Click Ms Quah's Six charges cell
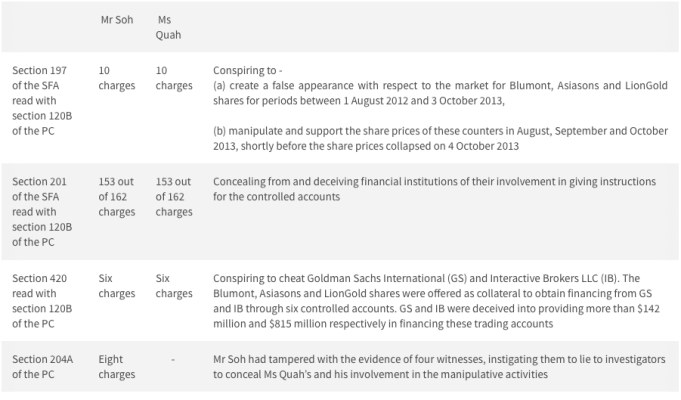The width and height of the screenshot is (681, 400). tap(174, 286)
